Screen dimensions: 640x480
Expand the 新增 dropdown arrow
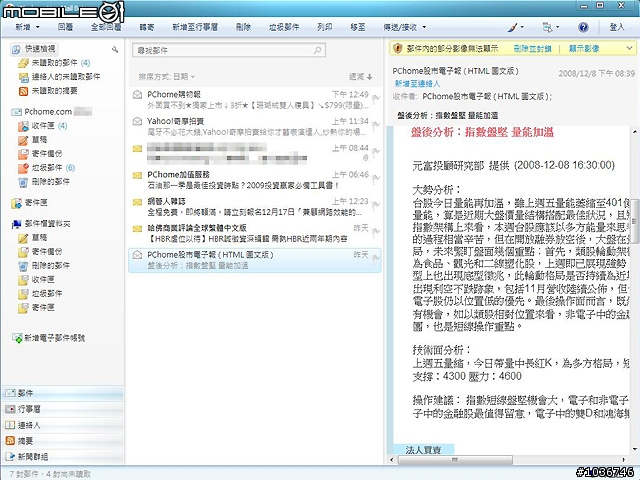point(38,27)
